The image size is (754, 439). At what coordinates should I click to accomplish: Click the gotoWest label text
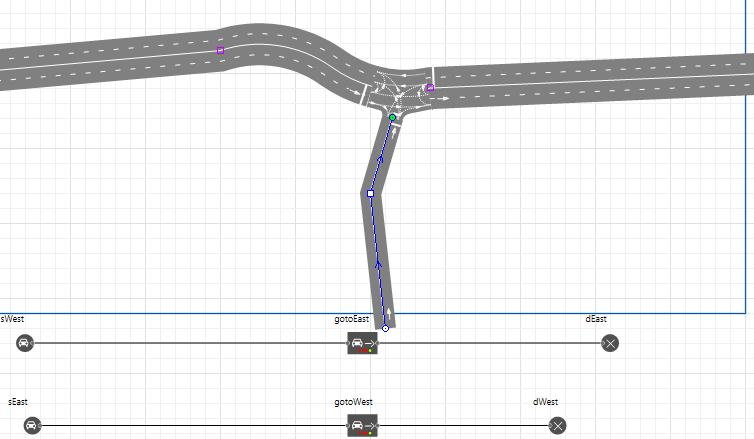coord(353,402)
